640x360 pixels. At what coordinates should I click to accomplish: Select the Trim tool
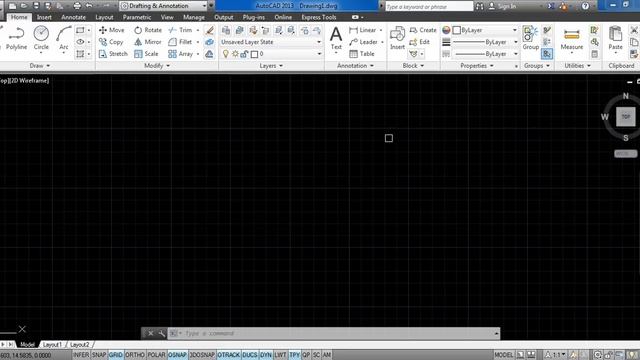coord(180,30)
